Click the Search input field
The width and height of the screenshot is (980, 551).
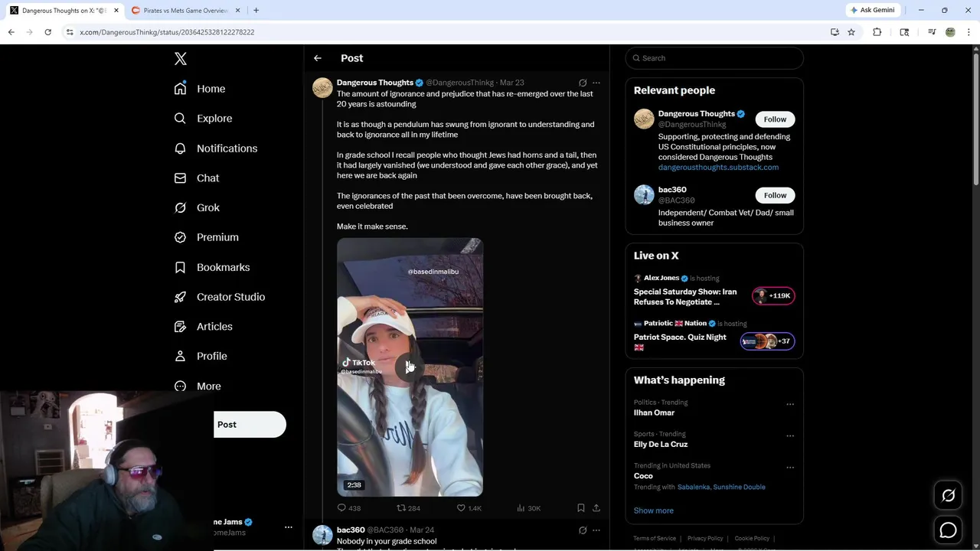click(714, 58)
